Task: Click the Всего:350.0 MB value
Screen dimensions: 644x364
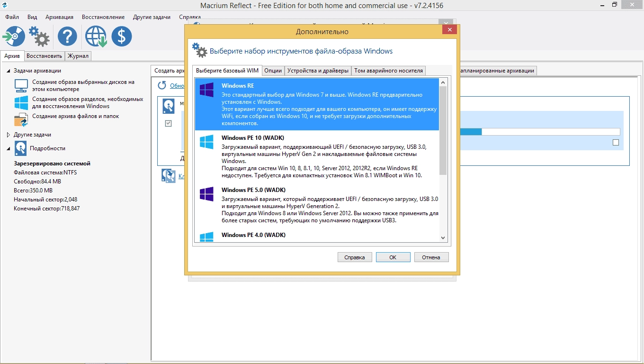Action: 33,191
